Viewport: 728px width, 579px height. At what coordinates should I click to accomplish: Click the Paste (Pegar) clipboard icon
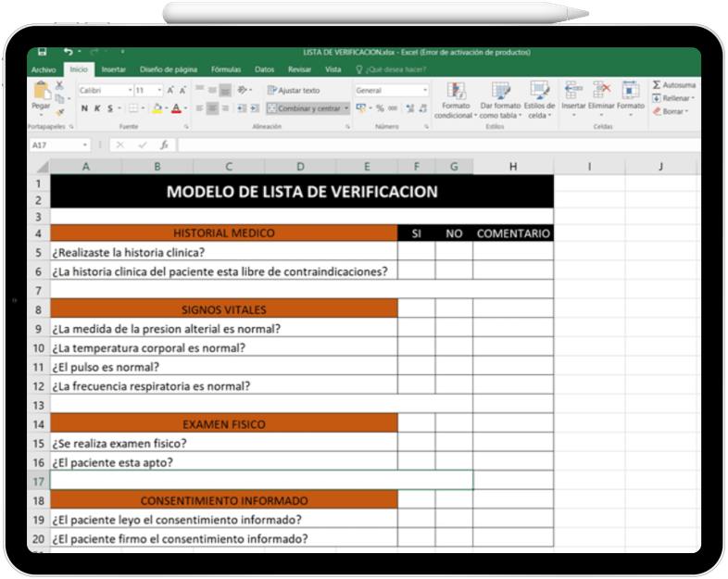pos(41,93)
